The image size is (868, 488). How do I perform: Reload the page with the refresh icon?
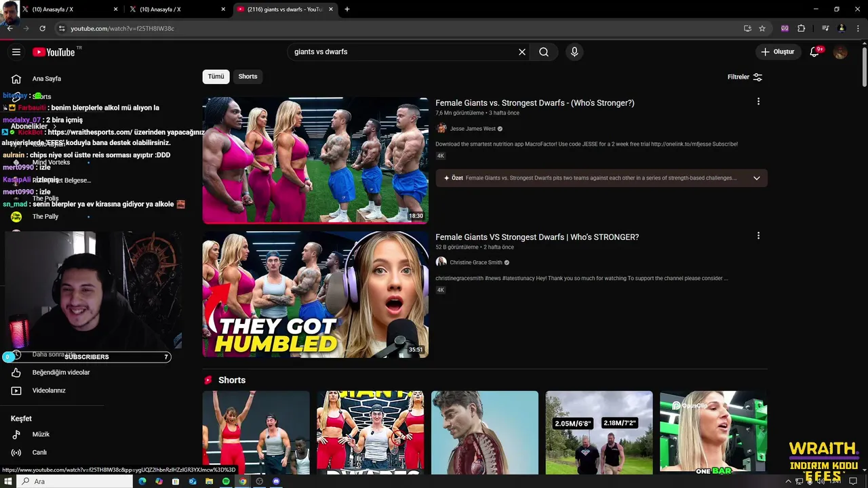(x=42, y=28)
